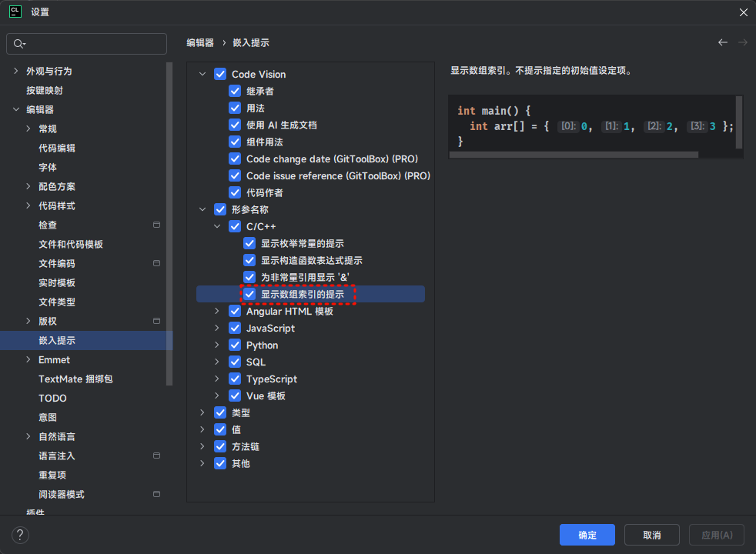Expand the 外观与行为 settings category
Image resolution: width=756 pixels, height=554 pixels.
pyautogui.click(x=16, y=71)
